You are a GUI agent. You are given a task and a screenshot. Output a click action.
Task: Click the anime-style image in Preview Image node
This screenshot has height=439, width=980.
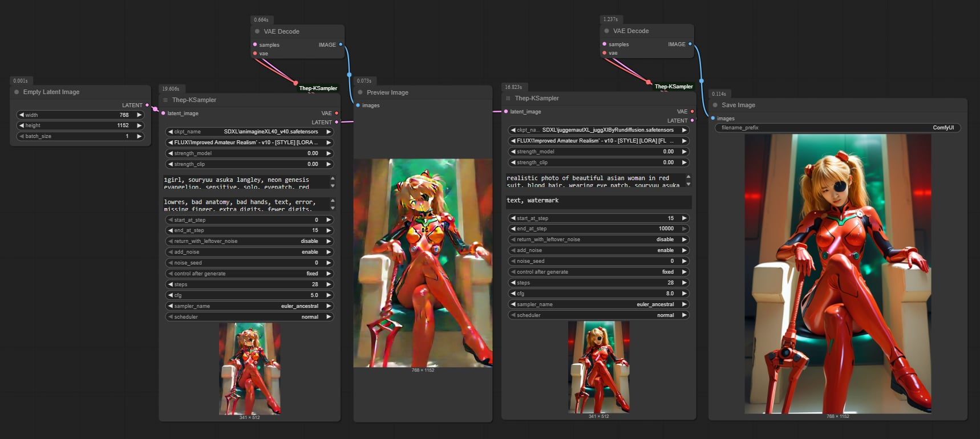pos(423,263)
